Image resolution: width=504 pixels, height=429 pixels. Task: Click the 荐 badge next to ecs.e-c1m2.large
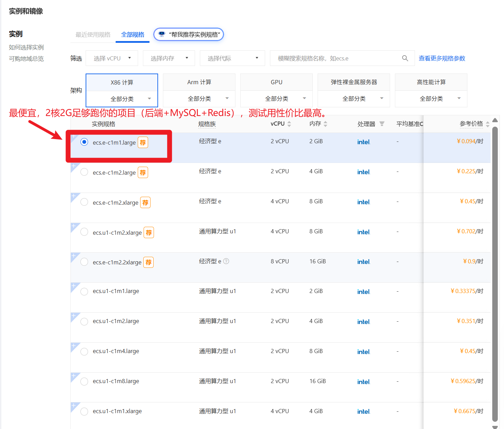[x=143, y=172]
